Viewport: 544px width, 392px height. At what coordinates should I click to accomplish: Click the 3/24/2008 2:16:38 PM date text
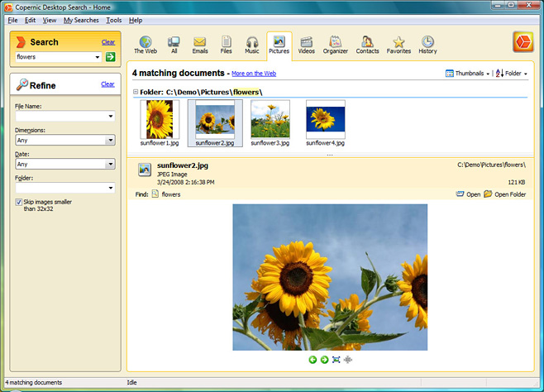pyautogui.click(x=186, y=182)
